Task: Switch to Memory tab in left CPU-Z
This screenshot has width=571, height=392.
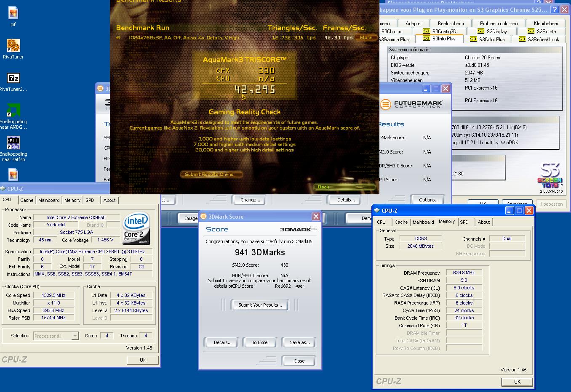Action: click(x=72, y=200)
